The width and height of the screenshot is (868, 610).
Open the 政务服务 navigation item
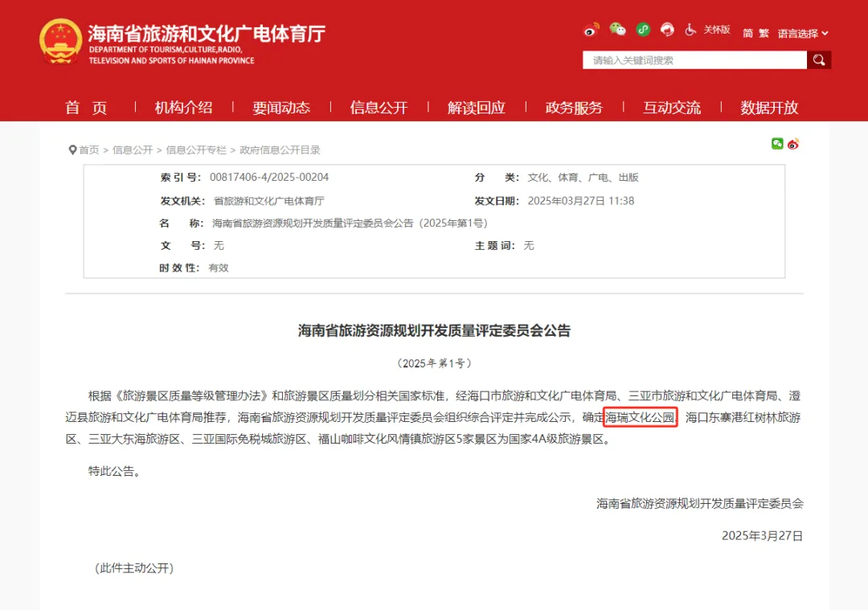tap(574, 108)
